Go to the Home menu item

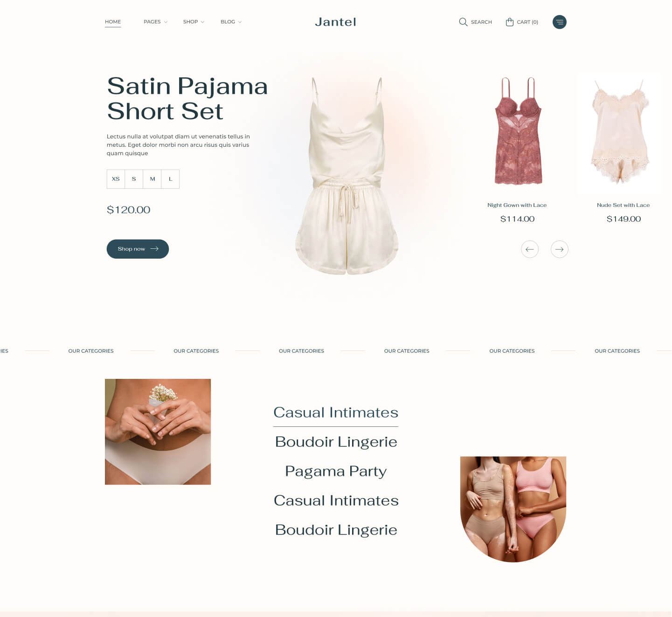pos(113,22)
